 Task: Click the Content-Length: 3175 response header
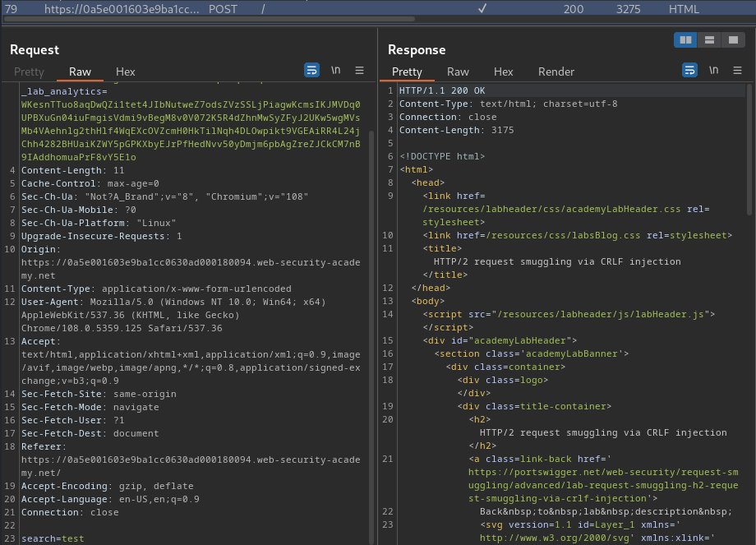(457, 130)
